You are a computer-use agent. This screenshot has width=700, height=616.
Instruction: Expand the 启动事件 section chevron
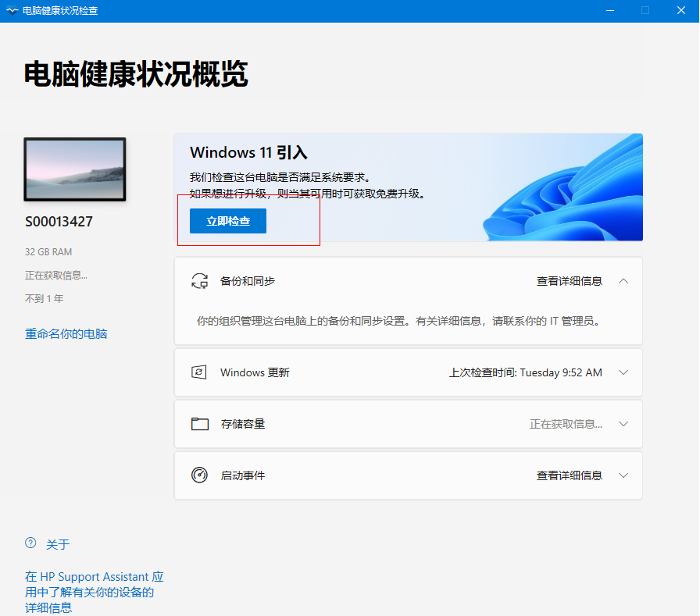click(623, 475)
